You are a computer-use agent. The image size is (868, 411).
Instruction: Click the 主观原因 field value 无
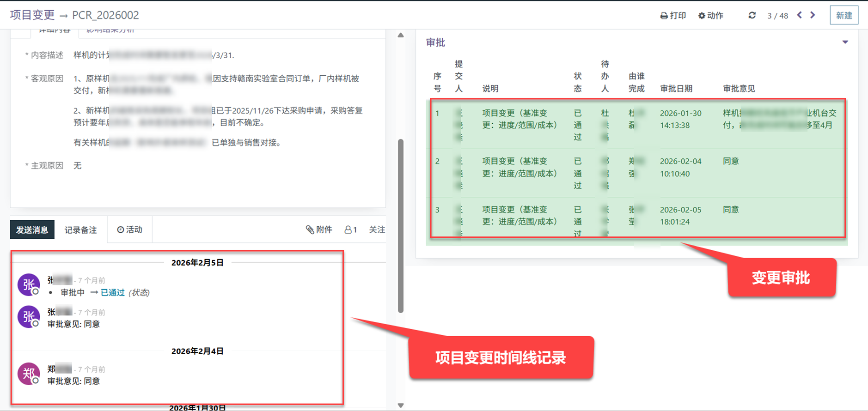78,165
